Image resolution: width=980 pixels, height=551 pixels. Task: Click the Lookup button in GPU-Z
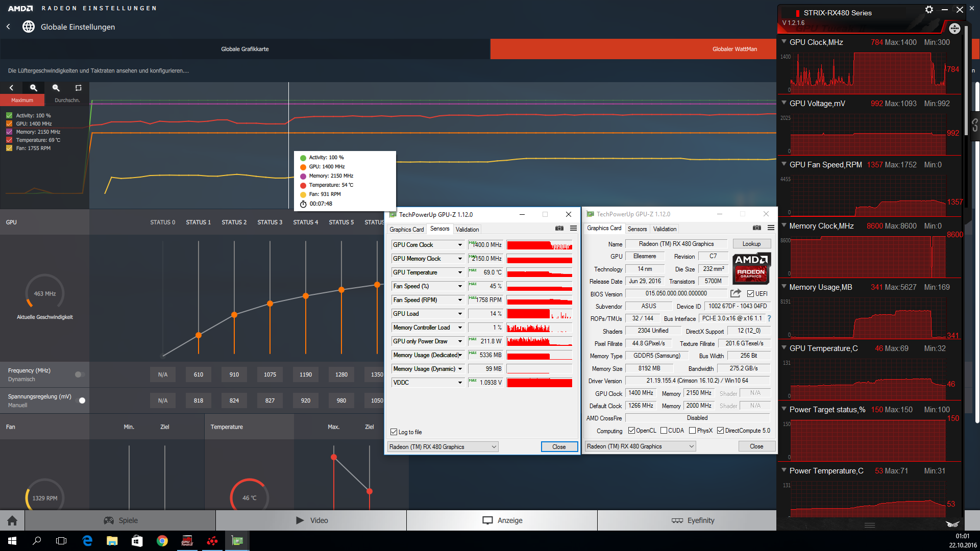point(751,244)
